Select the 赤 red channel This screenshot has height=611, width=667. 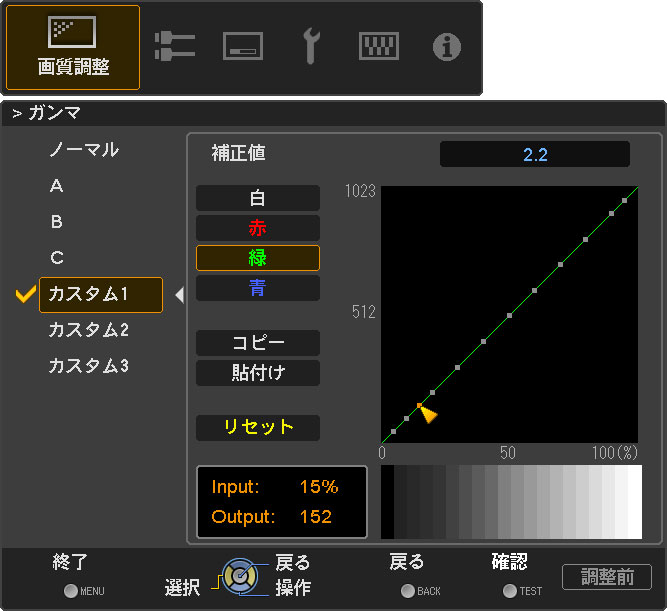(x=258, y=228)
